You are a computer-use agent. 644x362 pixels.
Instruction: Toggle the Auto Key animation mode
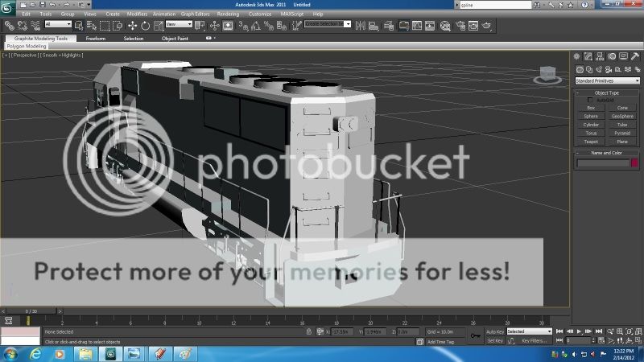(x=494, y=331)
